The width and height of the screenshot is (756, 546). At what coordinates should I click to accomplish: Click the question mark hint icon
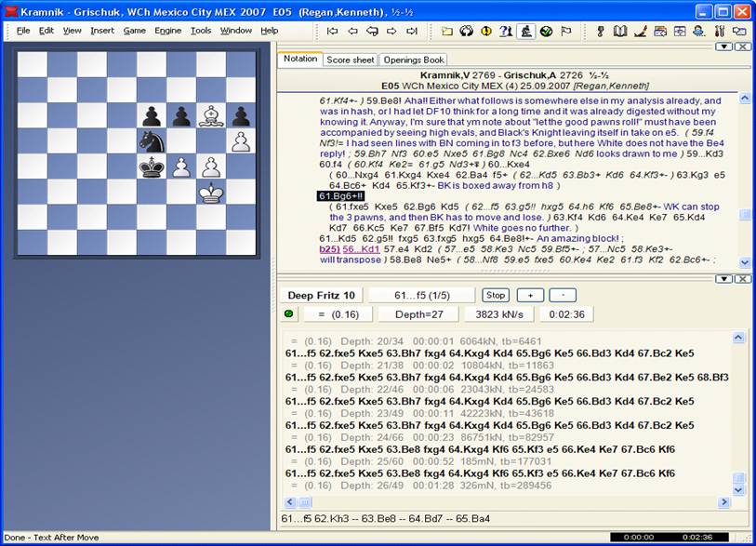click(505, 31)
